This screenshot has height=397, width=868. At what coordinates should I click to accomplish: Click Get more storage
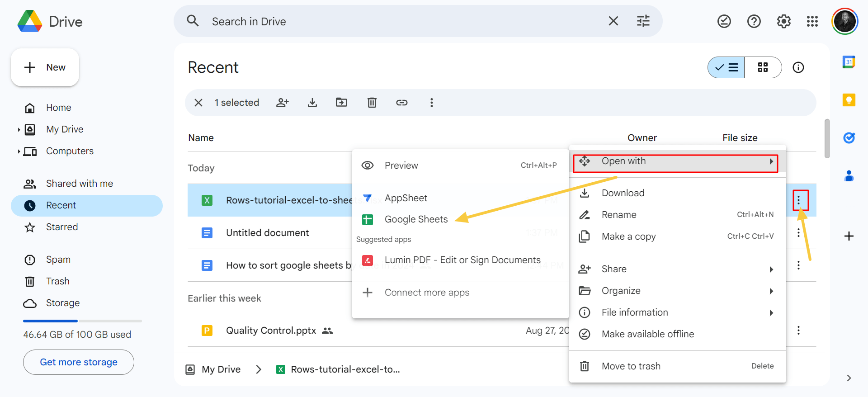[79, 362]
